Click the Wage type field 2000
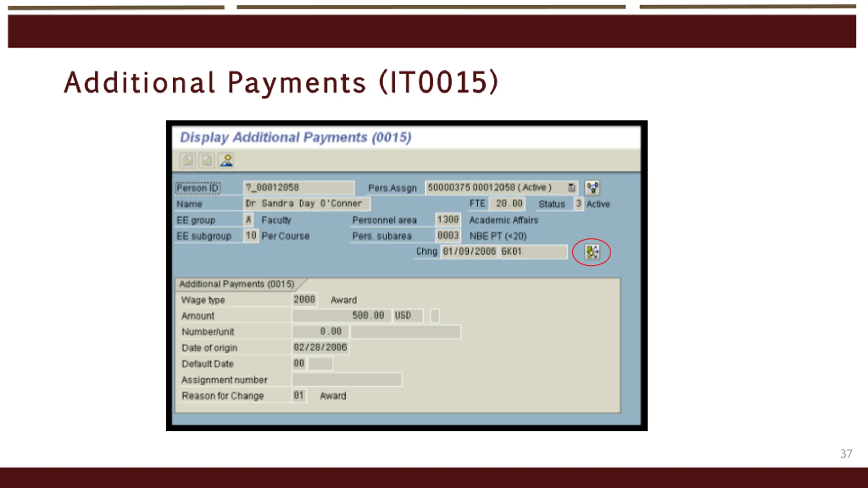The width and height of the screenshot is (868, 488). coord(304,300)
